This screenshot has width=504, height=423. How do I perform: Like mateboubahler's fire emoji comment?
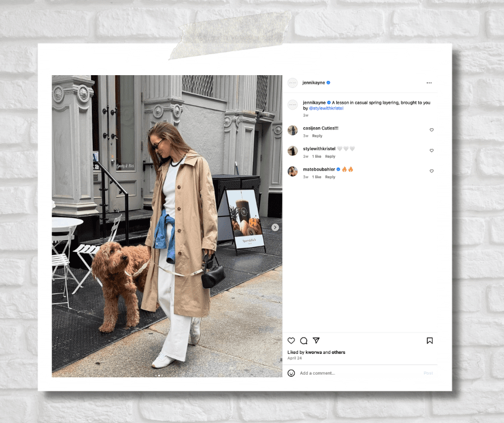432,171
